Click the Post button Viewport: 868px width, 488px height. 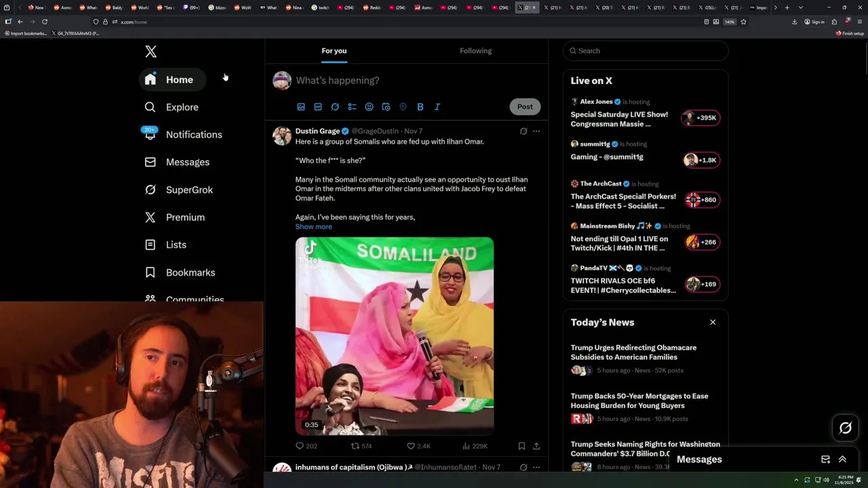tap(525, 106)
